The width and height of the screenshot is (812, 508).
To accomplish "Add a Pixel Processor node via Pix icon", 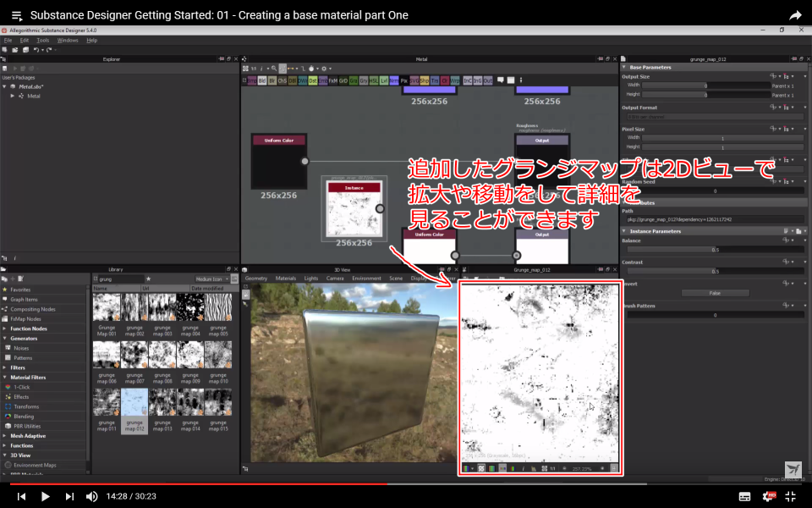I will pyautogui.click(x=404, y=81).
